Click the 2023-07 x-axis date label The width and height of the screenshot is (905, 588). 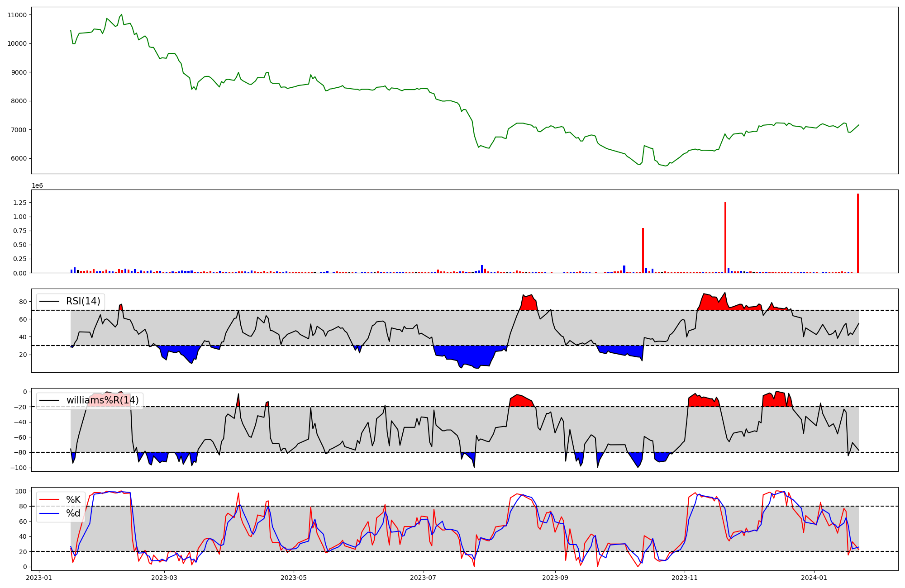tap(424, 578)
